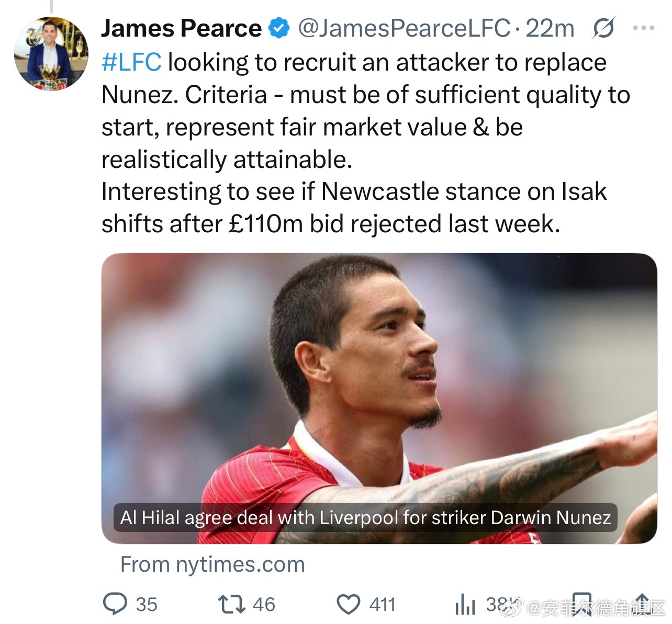Click the Al Hilal agree deal caption
Image resolution: width=672 pixels, height=624 pixels.
click(365, 518)
